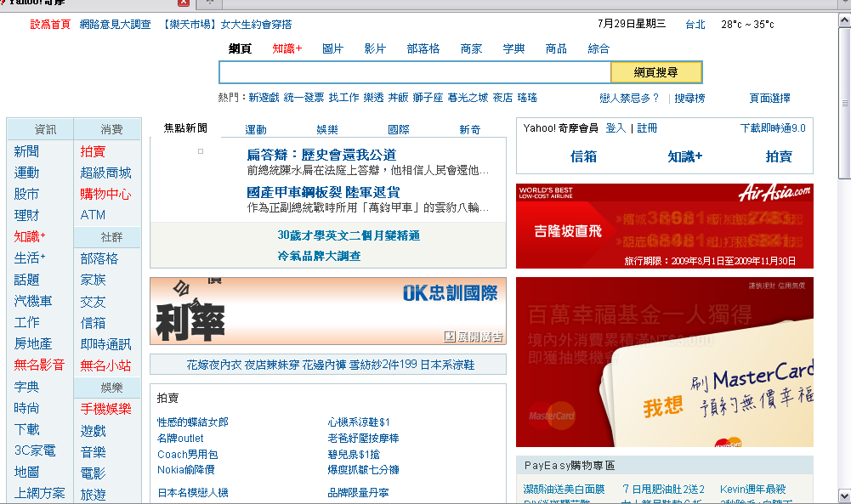
Task: Open the 頁面選擇 page selector
Action: 769,98
